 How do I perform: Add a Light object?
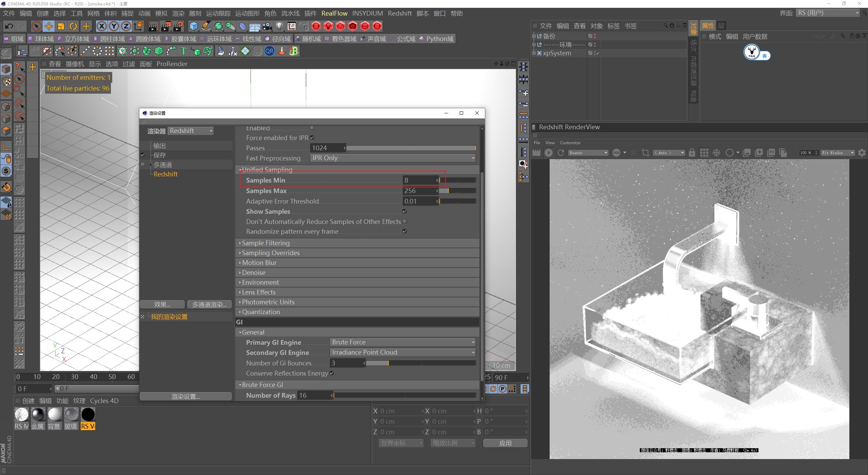pos(279,26)
